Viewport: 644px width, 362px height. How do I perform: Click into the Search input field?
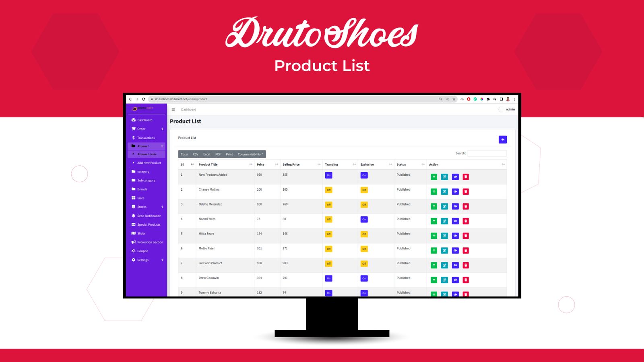point(487,153)
